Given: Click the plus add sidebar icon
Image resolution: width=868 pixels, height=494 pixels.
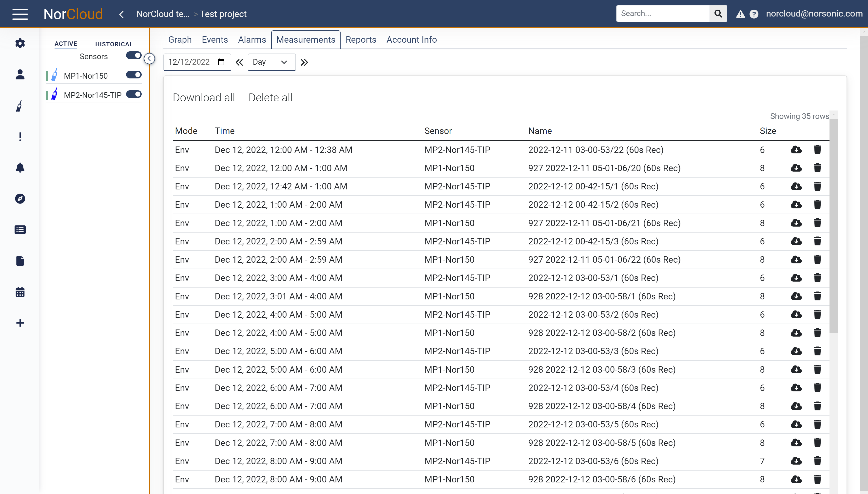Looking at the screenshot, I should (x=20, y=323).
